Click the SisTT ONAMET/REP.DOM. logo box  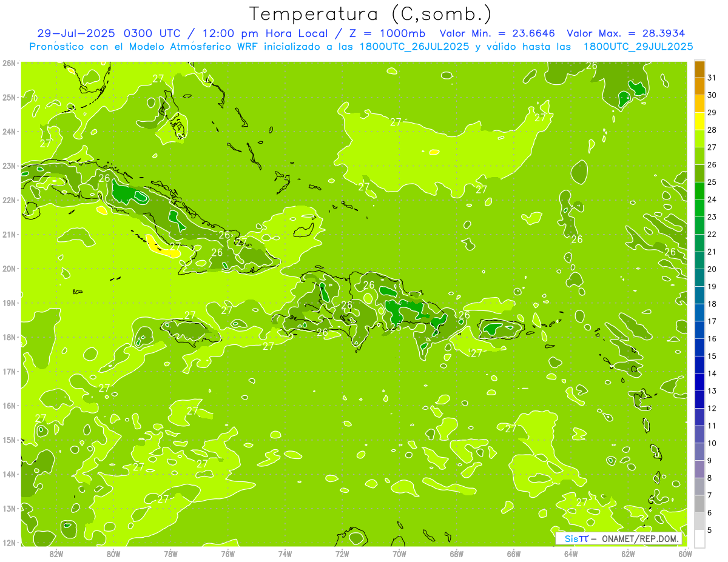click(x=619, y=539)
